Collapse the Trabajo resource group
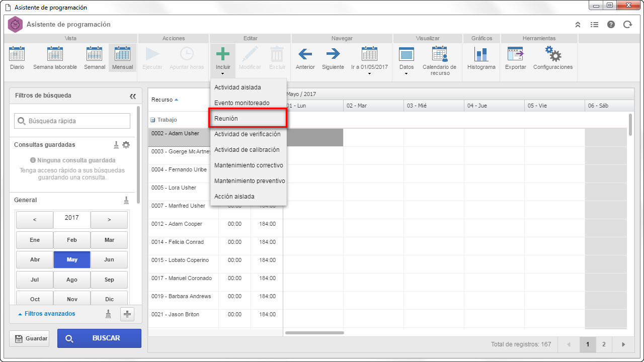The height and width of the screenshot is (362, 644). click(153, 120)
